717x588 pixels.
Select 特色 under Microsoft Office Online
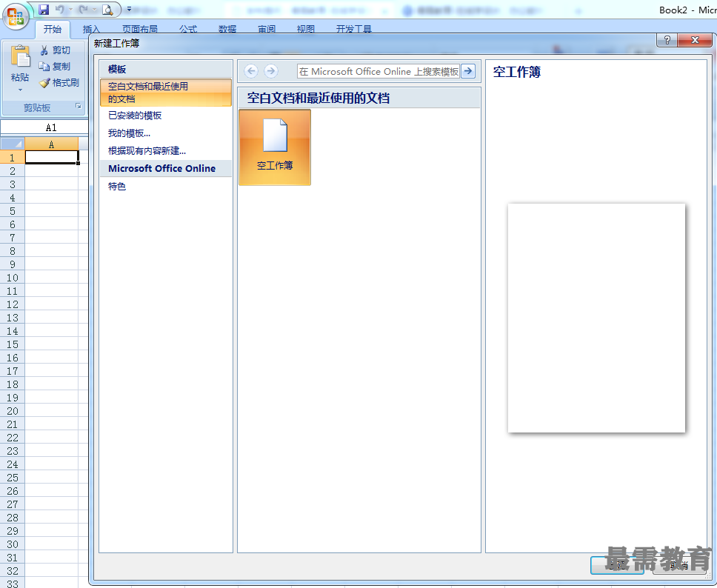[116, 186]
